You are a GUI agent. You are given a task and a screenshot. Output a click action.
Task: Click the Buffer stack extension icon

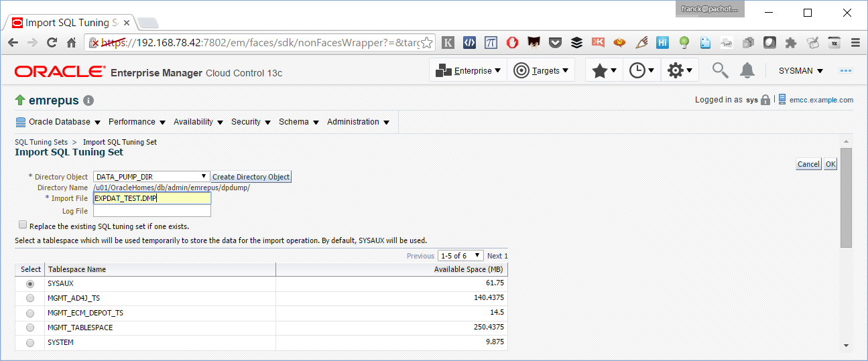[576, 42]
